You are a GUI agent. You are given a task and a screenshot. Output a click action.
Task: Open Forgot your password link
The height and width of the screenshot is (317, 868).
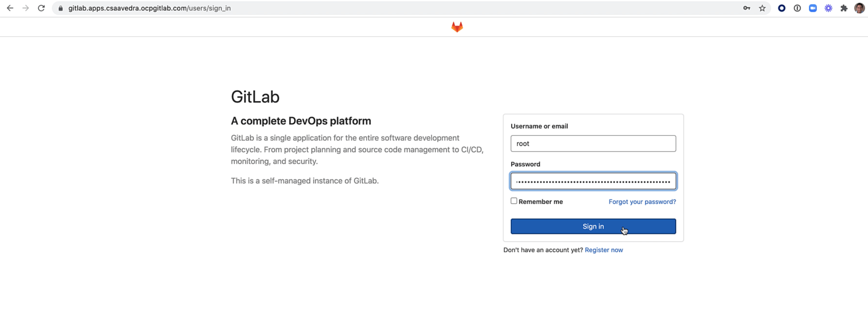tap(642, 202)
